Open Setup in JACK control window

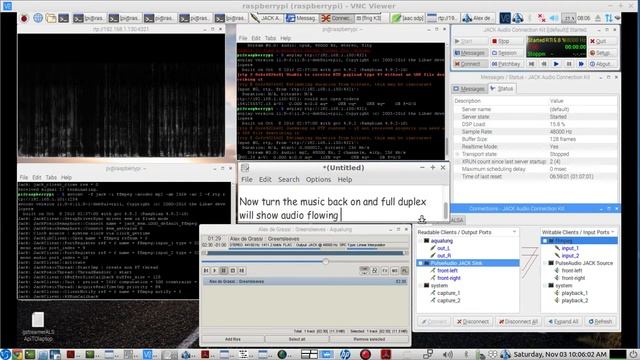click(602, 53)
